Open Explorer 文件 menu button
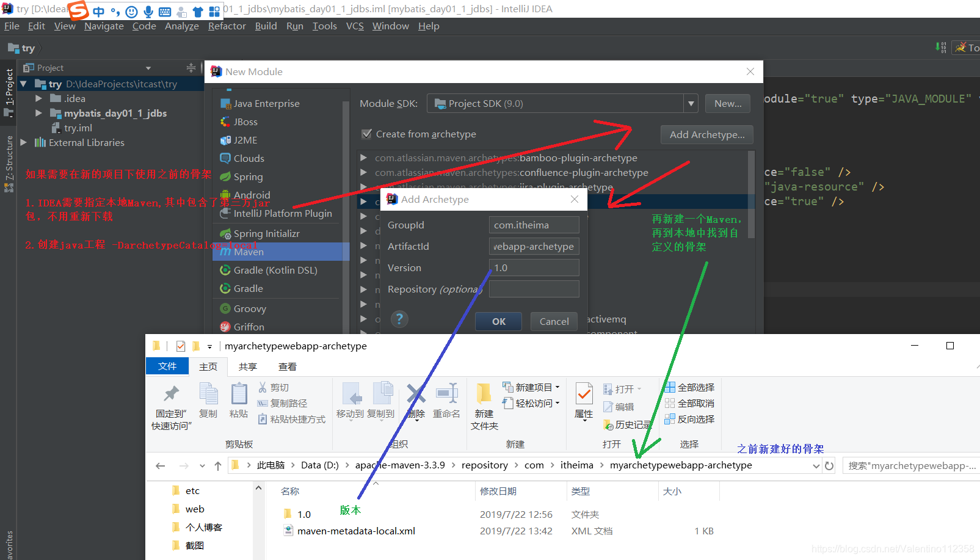Screen dimensions: 980x560 167,366
